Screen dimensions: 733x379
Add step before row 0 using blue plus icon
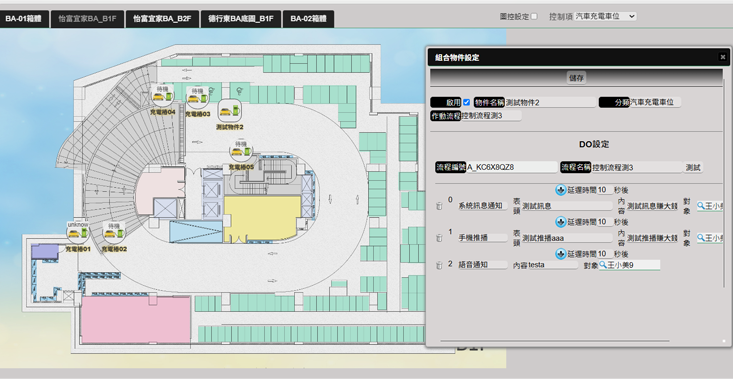point(561,190)
